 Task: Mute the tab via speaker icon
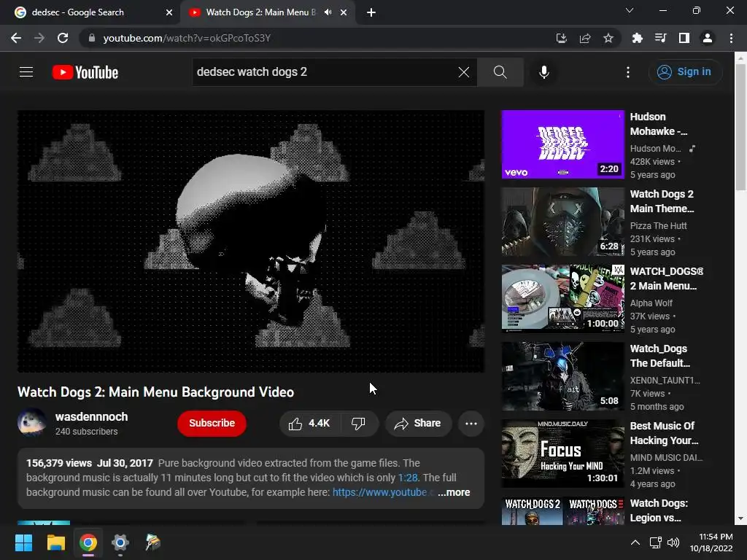(x=328, y=12)
